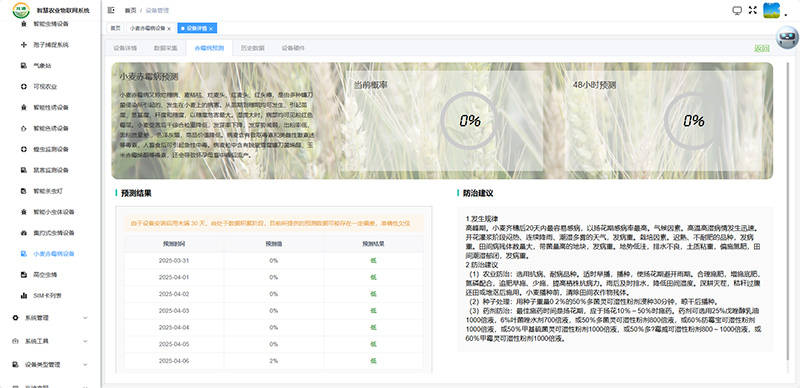Click the 智能小虫体设备 sidebar icon

coord(23,212)
